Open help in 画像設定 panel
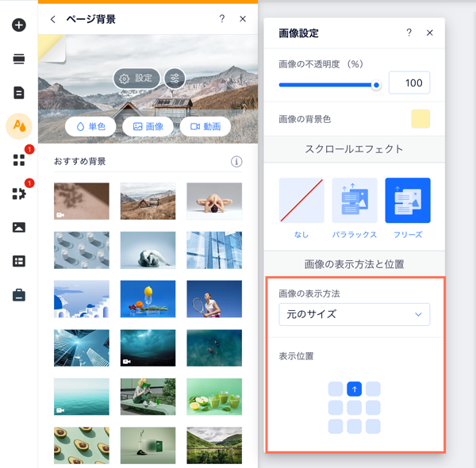This screenshot has width=476, height=468. 409,33
